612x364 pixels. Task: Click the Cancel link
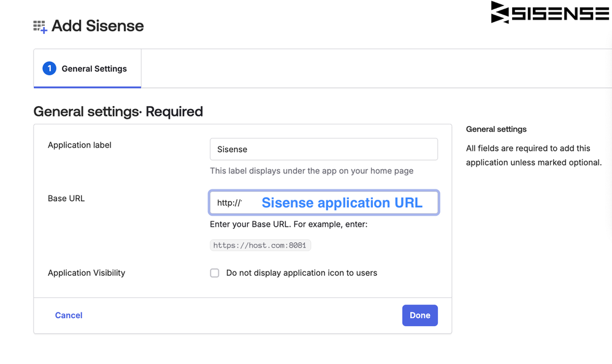pyautogui.click(x=69, y=316)
